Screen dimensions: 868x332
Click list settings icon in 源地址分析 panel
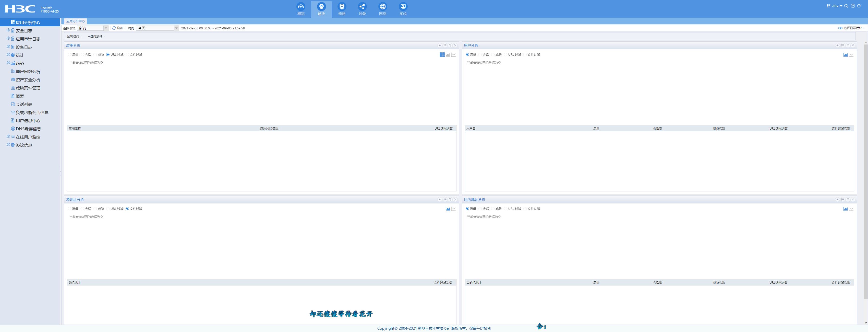click(x=445, y=199)
